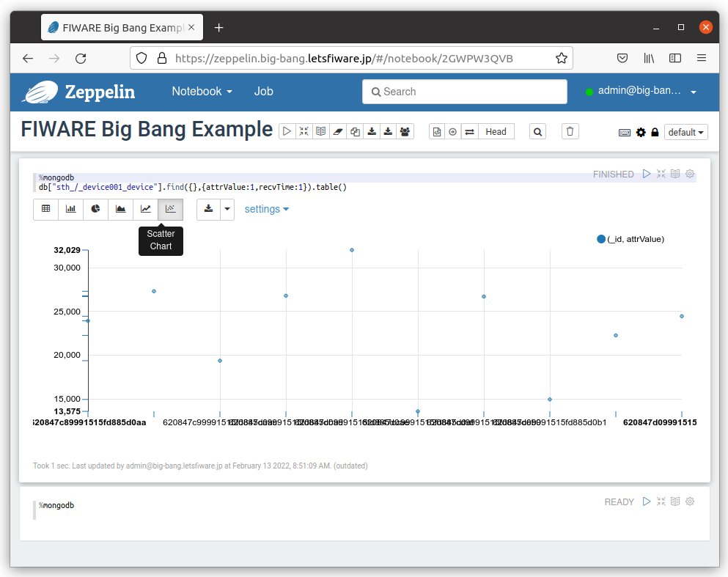Viewport: 728px width, 577px height.
Task: Open settings gear of READY paragraph
Action: tap(690, 501)
